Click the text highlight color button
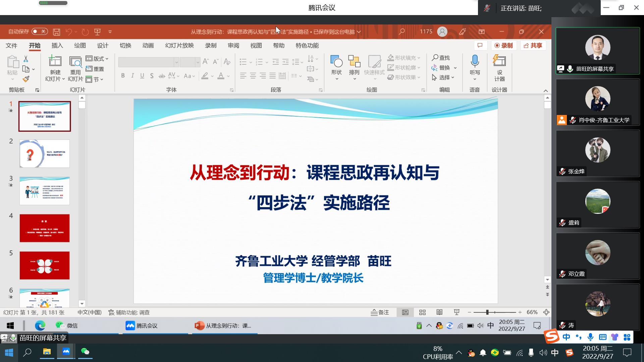 (x=205, y=76)
